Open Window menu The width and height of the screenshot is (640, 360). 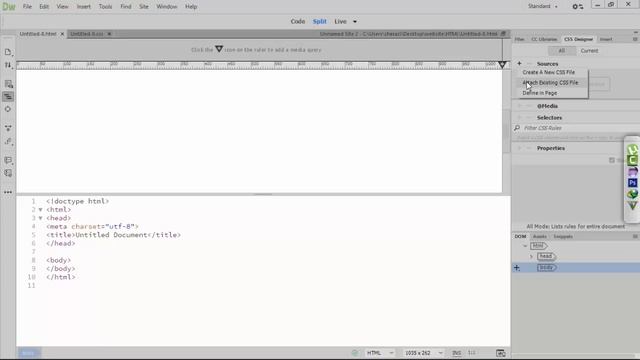(167, 7)
